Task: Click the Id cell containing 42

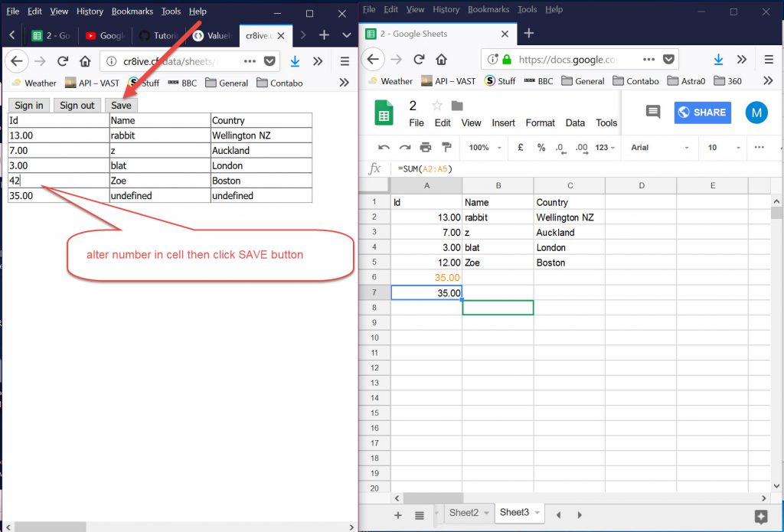Action: (x=57, y=181)
